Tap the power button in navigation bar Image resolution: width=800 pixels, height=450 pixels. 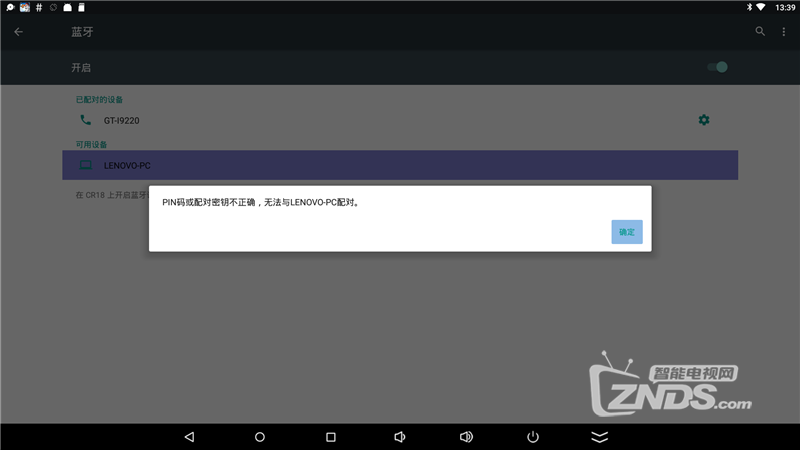click(533, 437)
